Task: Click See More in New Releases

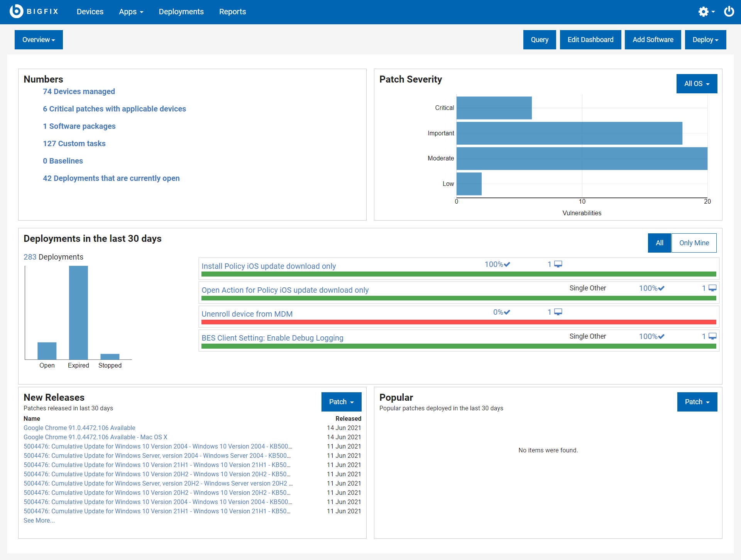Action: coord(39,520)
